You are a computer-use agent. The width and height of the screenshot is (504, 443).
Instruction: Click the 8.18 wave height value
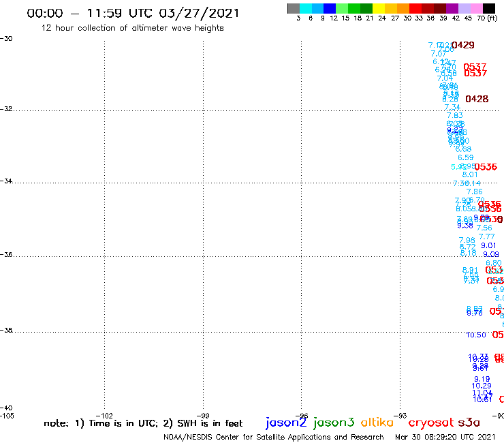point(469,253)
